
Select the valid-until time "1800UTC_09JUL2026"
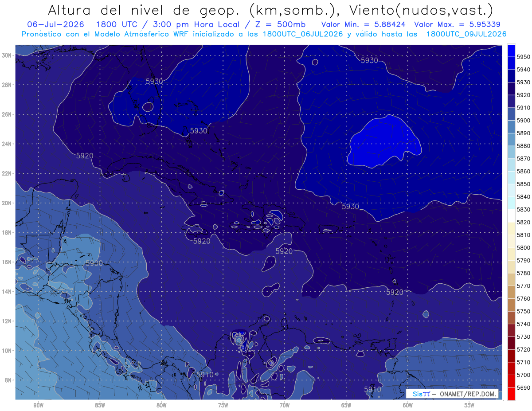pyautogui.click(x=466, y=34)
